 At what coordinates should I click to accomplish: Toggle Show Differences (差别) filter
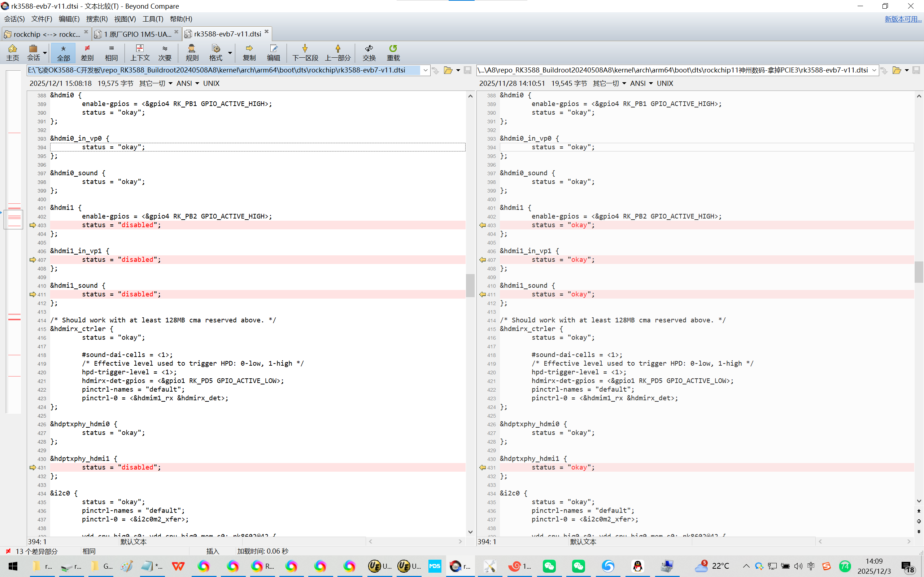[87, 52]
